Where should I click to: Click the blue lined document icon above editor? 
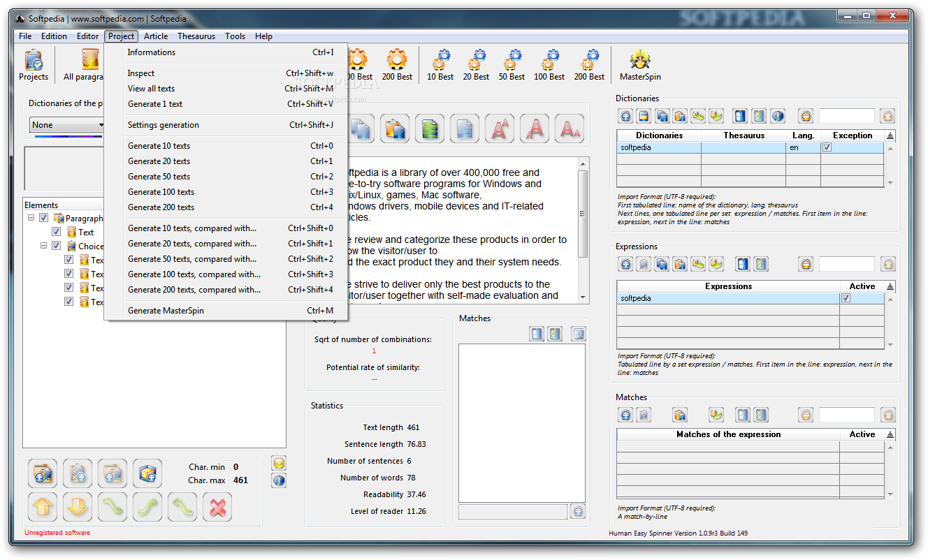465,128
